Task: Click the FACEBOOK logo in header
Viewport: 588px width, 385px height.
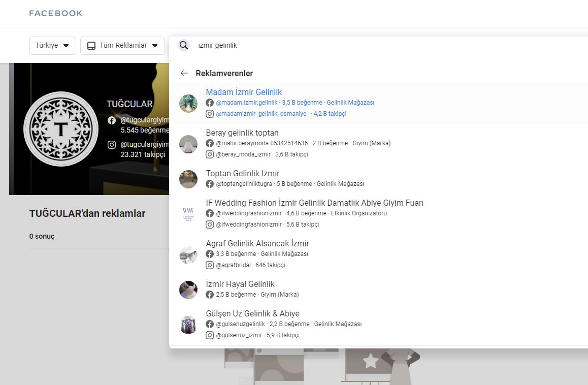Action: tap(56, 13)
